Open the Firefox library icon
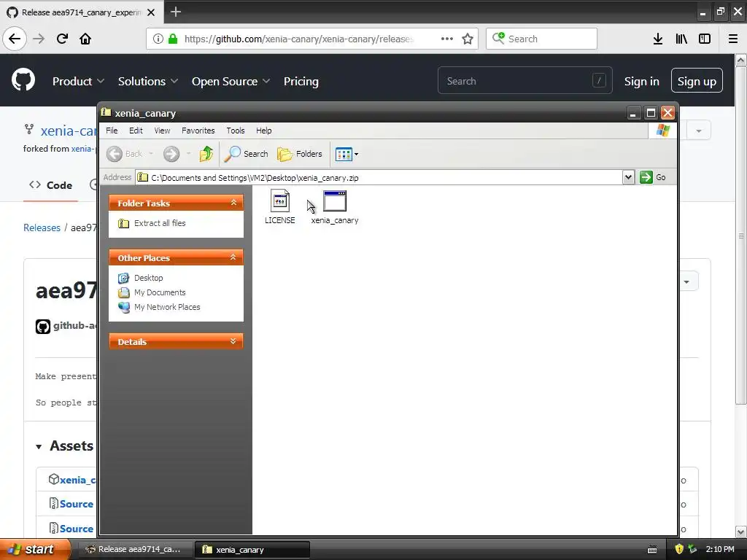Viewport: 747px width, 560px height. [681, 39]
